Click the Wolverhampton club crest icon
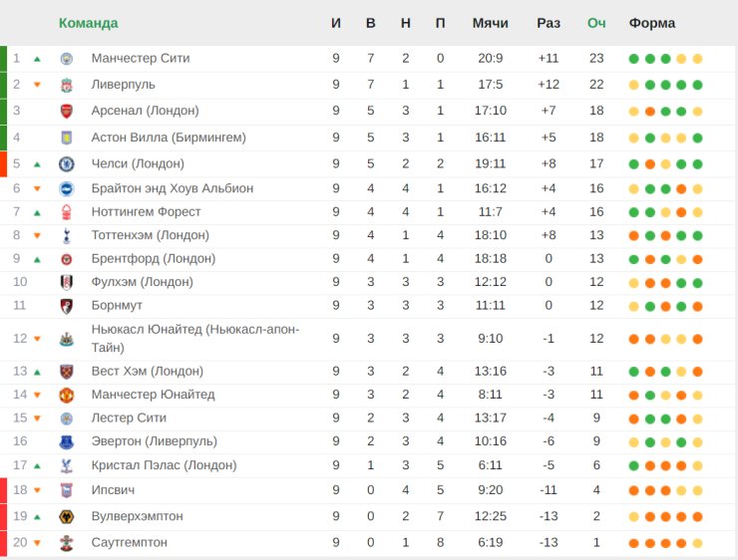 67,516
